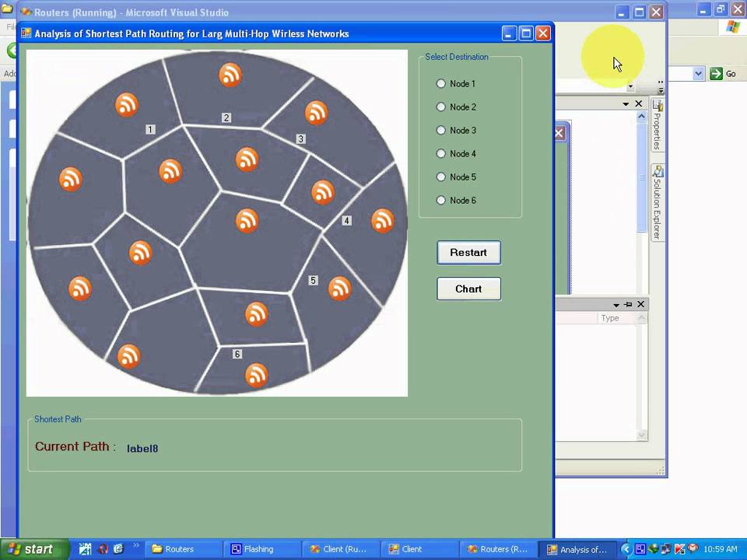Switch to Routers (R... taskbar item
Screen dimensions: 747x560
(500, 550)
